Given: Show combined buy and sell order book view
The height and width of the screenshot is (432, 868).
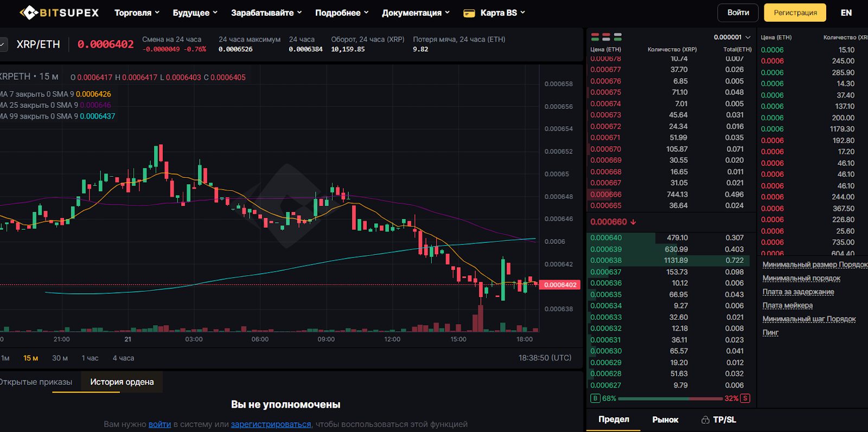Looking at the screenshot, I should [x=595, y=37].
